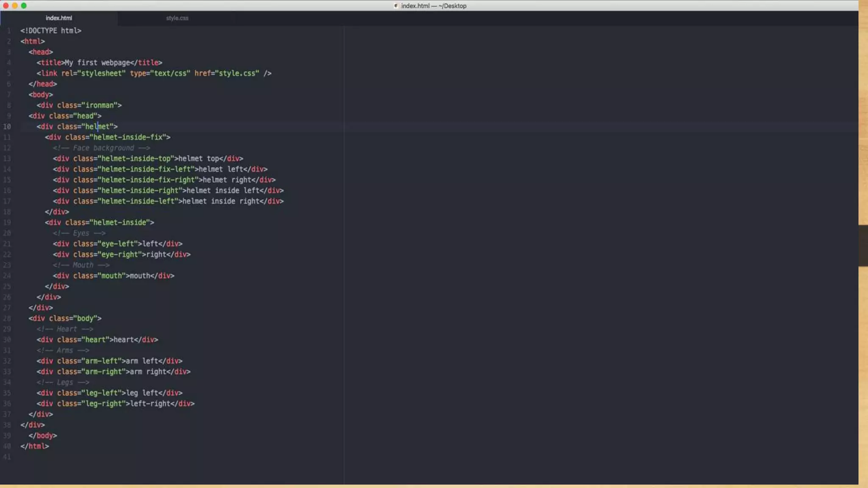This screenshot has width=868, height=488.
Task: Click the title text "My first webpage"
Action: coord(97,63)
